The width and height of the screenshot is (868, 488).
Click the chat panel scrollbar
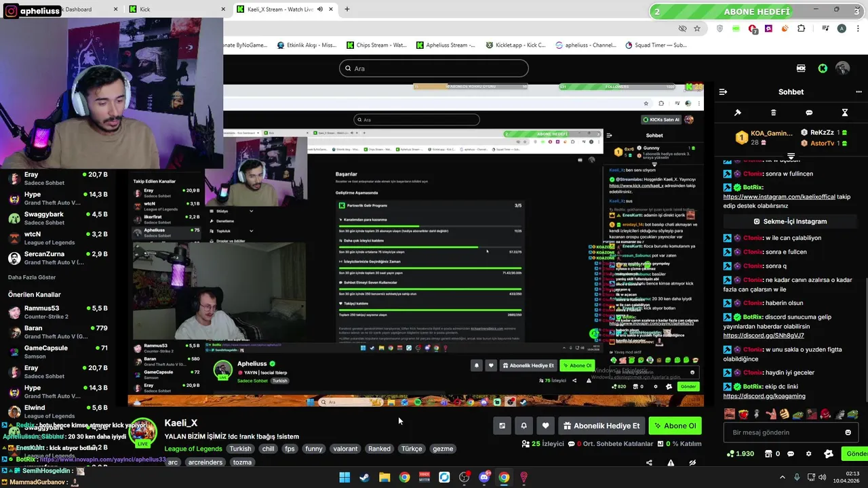(x=865, y=339)
